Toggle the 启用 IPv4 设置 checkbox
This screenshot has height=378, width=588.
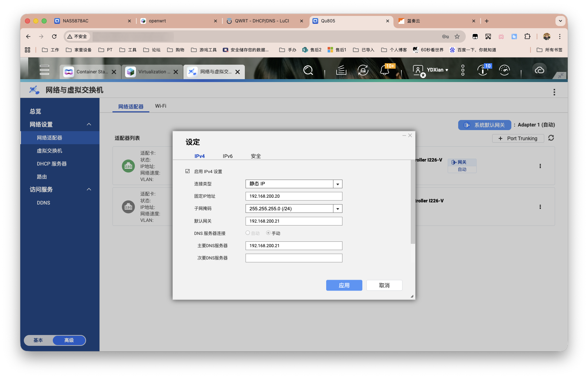tap(188, 171)
